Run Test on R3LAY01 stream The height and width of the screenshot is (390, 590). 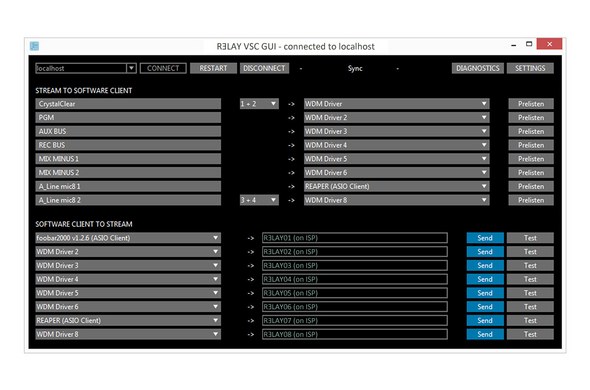[530, 238]
